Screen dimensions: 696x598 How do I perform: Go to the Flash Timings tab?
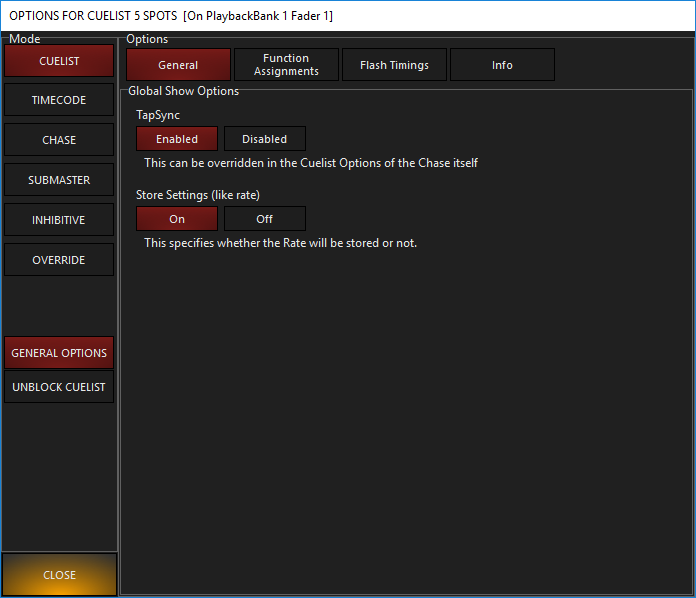click(394, 65)
